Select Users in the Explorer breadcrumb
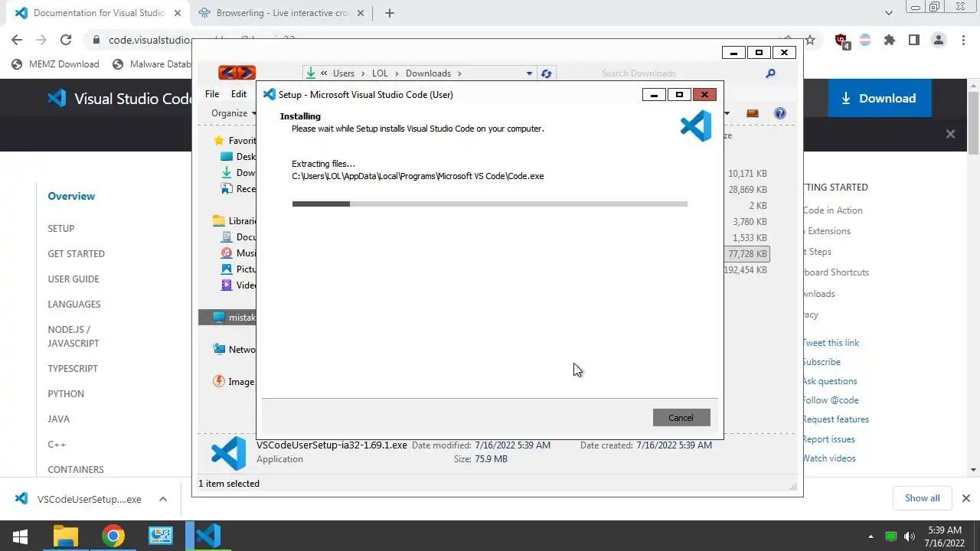The height and width of the screenshot is (551, 980). coord(344,73)
